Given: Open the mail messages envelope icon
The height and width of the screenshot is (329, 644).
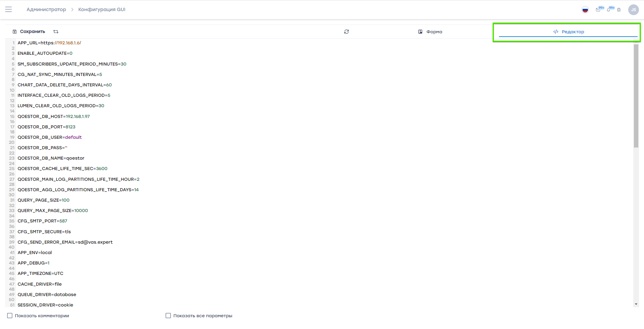Looking at the screenshot, I should 598,10.
